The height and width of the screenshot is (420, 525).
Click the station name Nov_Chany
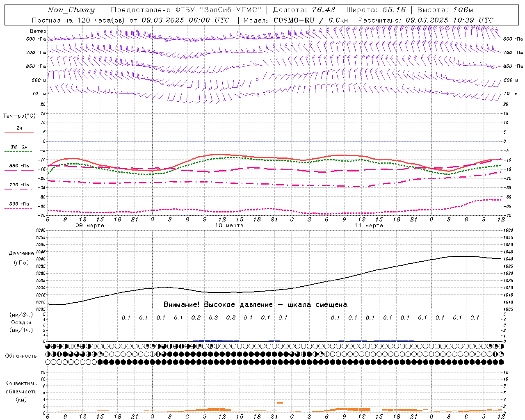point(71,10)
